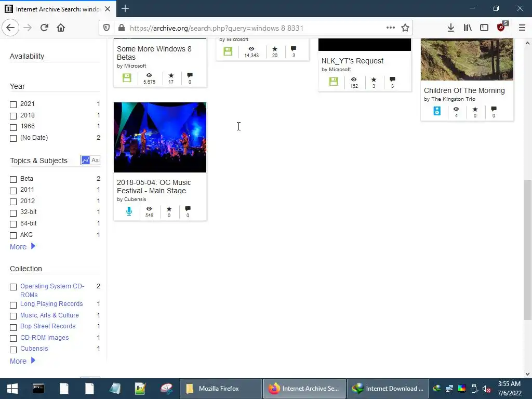532x399 pixels.
Task: Switch to Mozilla Firefox folder taskbar item
Action: click(x=220, y=389)
